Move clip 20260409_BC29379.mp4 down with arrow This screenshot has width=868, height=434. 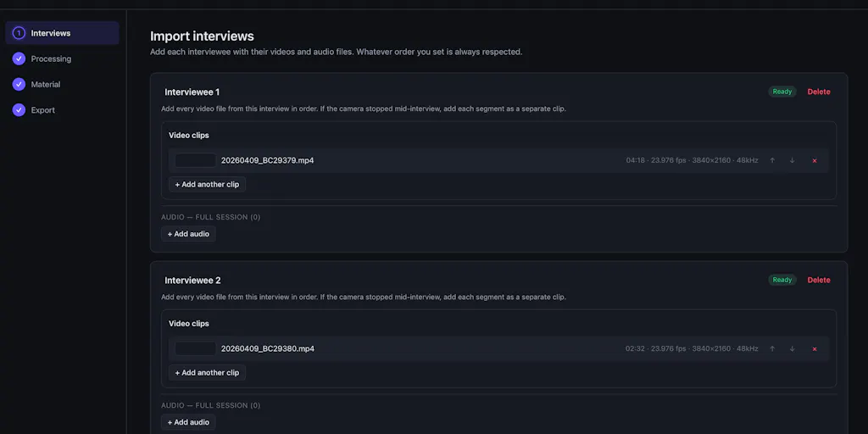click(793, 160)
